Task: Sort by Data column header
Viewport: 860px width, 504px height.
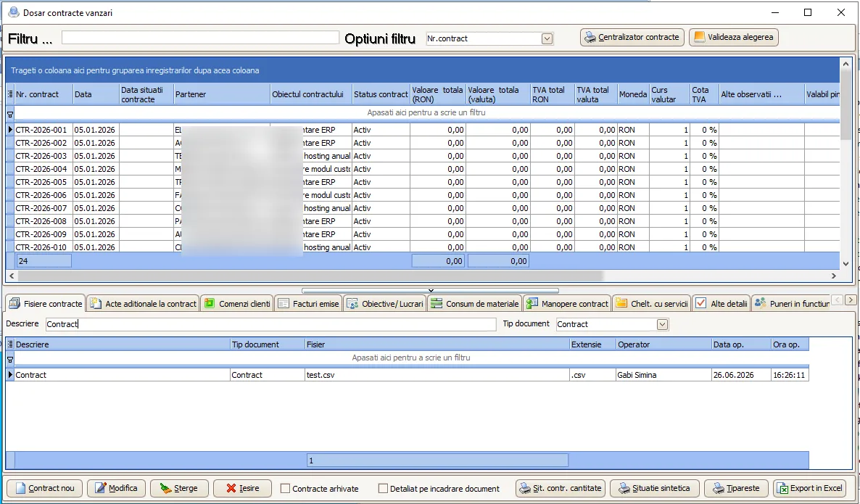Action: click(96, 94)
